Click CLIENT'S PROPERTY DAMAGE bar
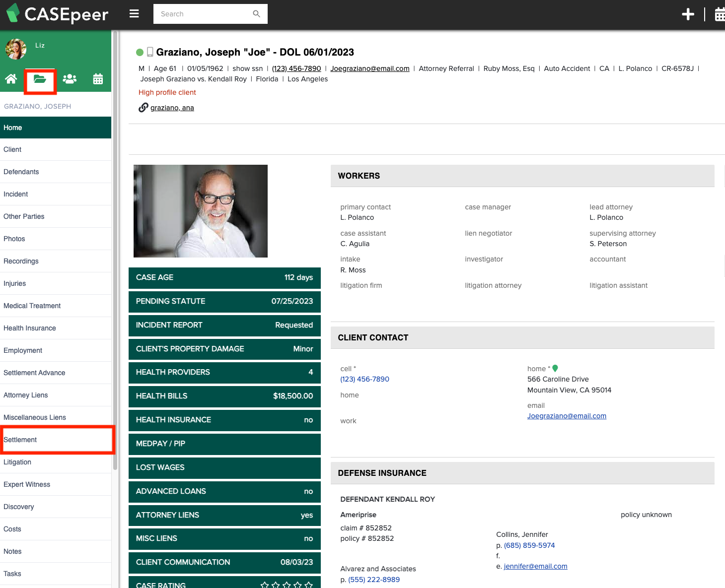Viewport: 725px width, 588px height. pos(224,349)
